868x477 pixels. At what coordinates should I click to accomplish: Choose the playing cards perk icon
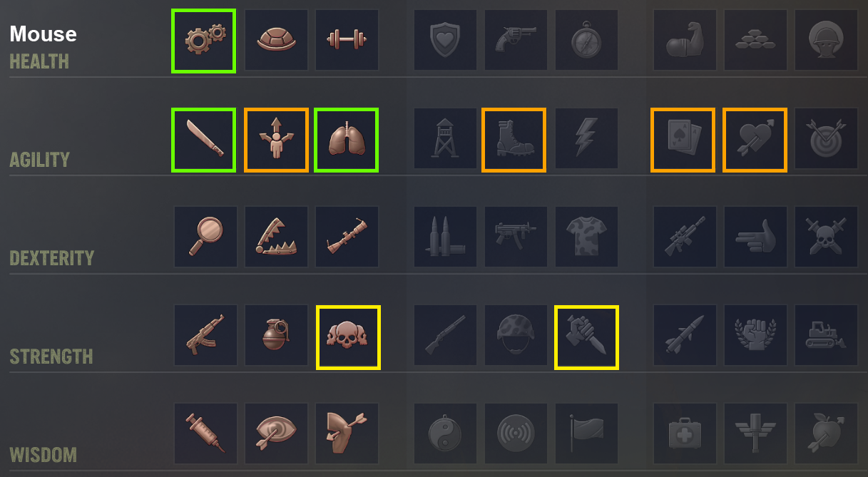pyautogui.click(x=683, y=140)
